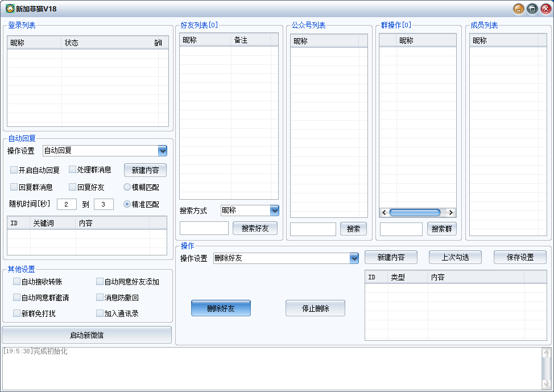The image size is (554, 392).
Task: Click the orange minimize window icon
Action: (x=518, y=9)
